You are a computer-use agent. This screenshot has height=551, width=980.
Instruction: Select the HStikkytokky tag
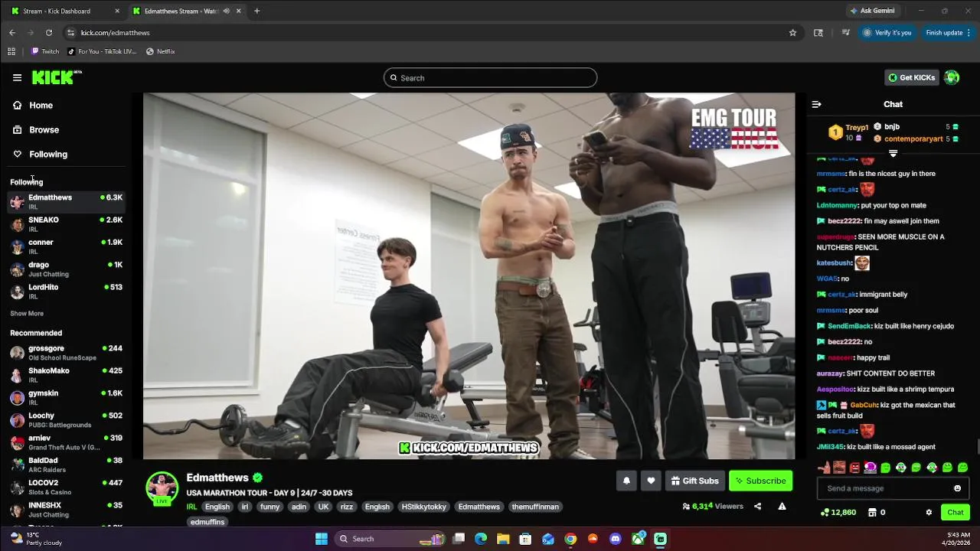click(423, 507)
